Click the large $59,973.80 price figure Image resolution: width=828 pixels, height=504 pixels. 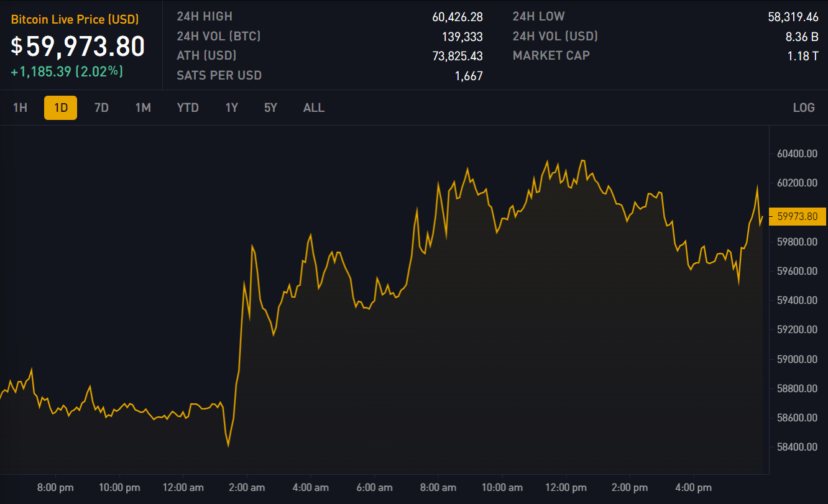point(78,47)
